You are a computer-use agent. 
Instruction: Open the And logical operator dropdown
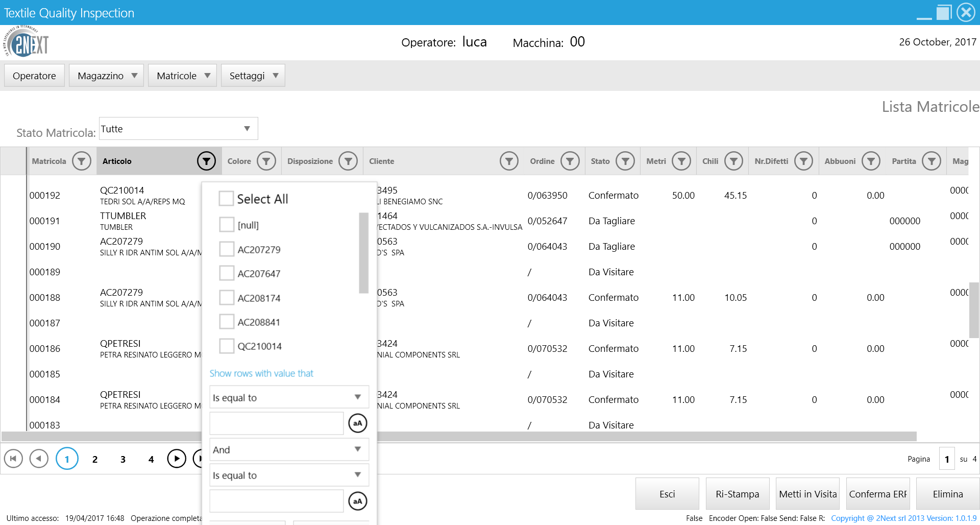(289, 449)
